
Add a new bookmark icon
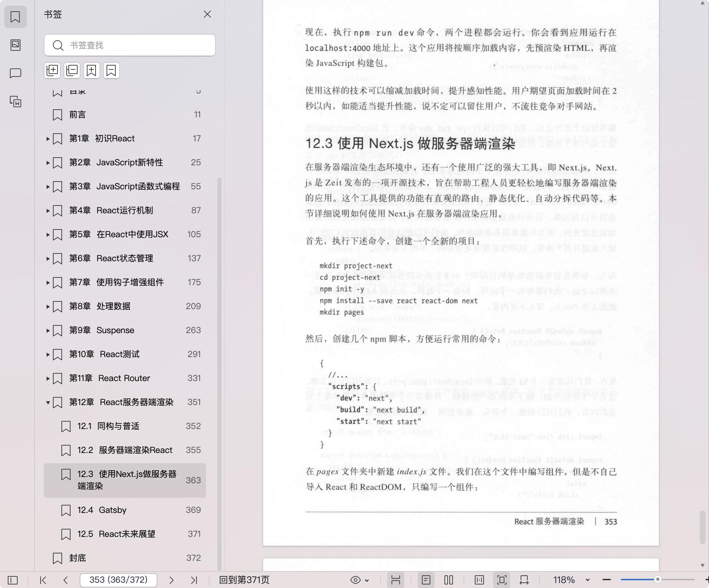click(91, 71)
